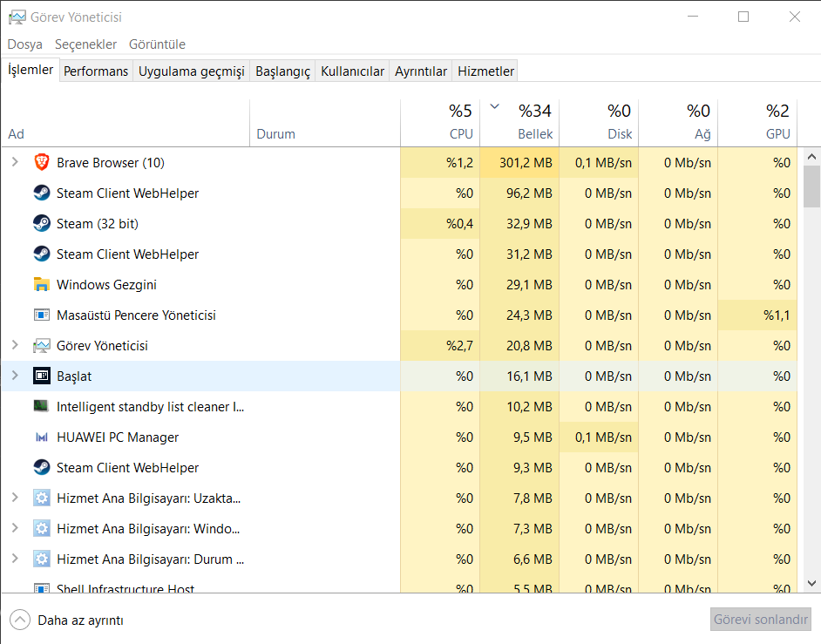Click the Başlat process icon
Screen dimensions: 821x644
tap(41, 376)
